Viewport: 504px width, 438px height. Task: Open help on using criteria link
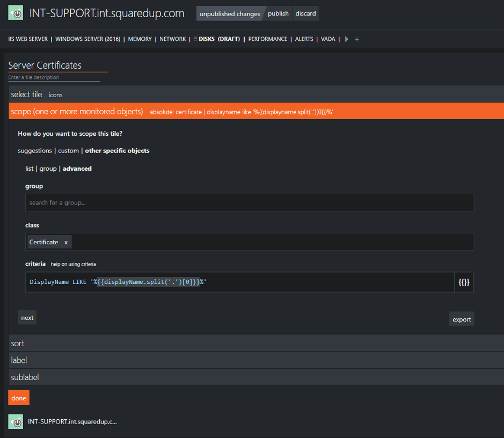point(74,264)
